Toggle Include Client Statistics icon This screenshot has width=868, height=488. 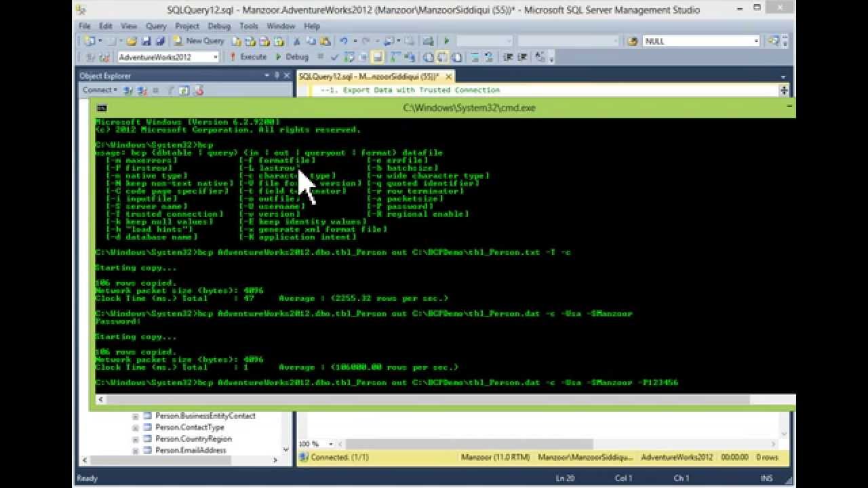coord(410,57)
